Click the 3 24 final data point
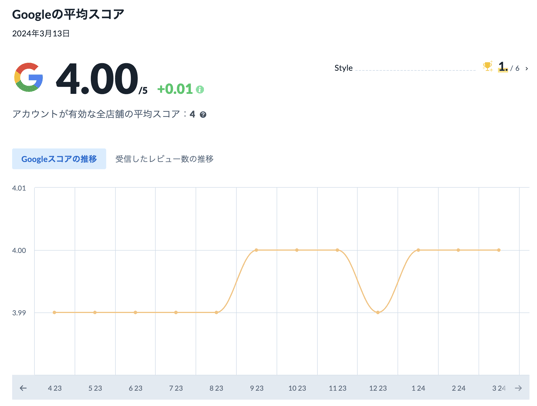Screen dimensions: 537x406 [499, 250]
